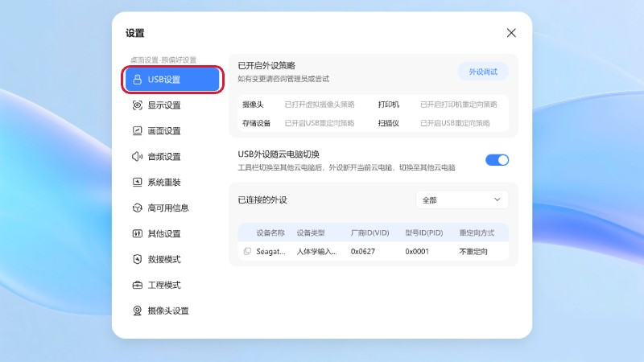
Task: Open the 显示设置 menu item
Action: [x=164, y=105]
